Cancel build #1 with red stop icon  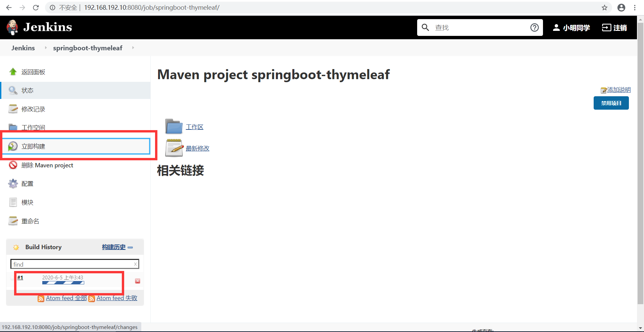[x=138, y=281]
